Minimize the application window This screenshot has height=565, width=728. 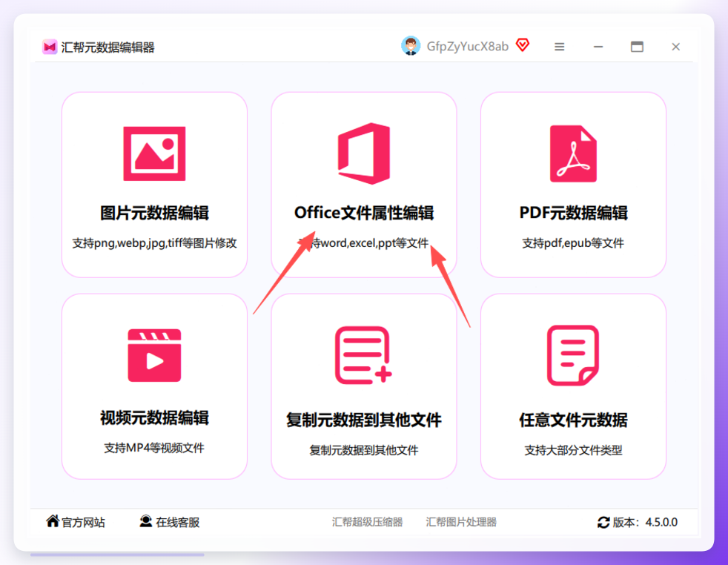tap(598, 47)
